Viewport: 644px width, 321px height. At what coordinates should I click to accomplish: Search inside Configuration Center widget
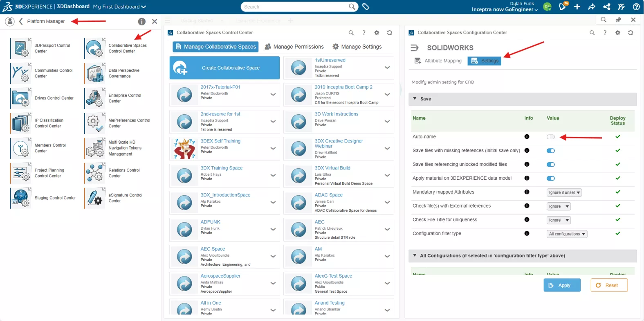(x=592, y=33)
